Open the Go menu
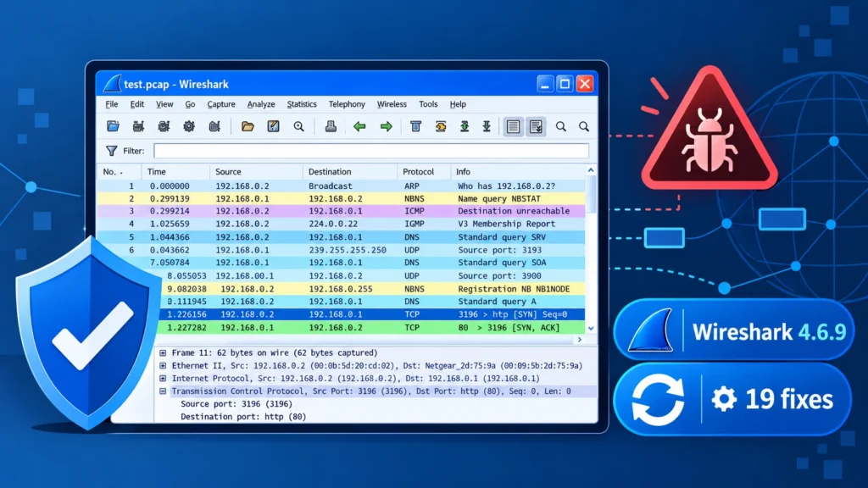This screenshot has width=868, height=488. click(190, 104)
